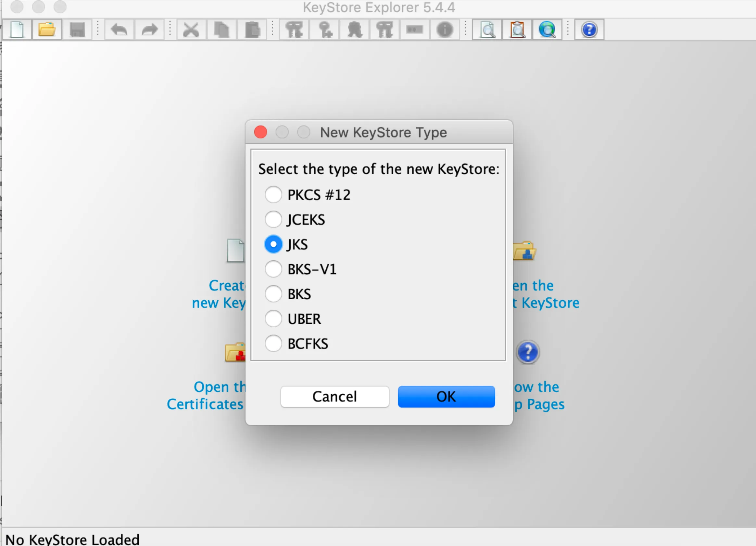Click the Save floppy disk toolbar icon
This screenshot has width=756, height=546.
(77, 30)
